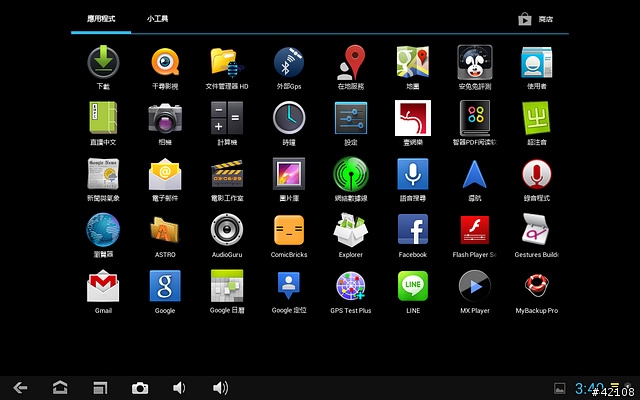Screen dimensions: 640x400
Task: Lower volume with the small speaker button
Action: [179, 388]
